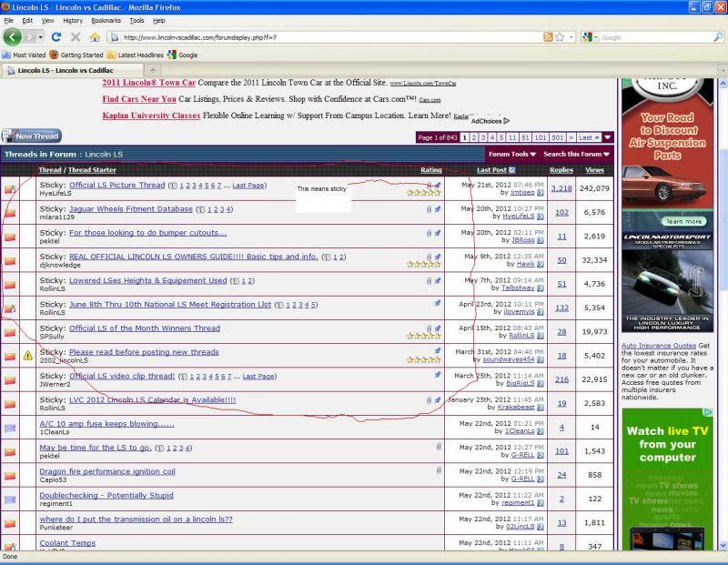
Task: Jump to last post by Talbotway arrow icon
Action: click(x=540, y=288)
